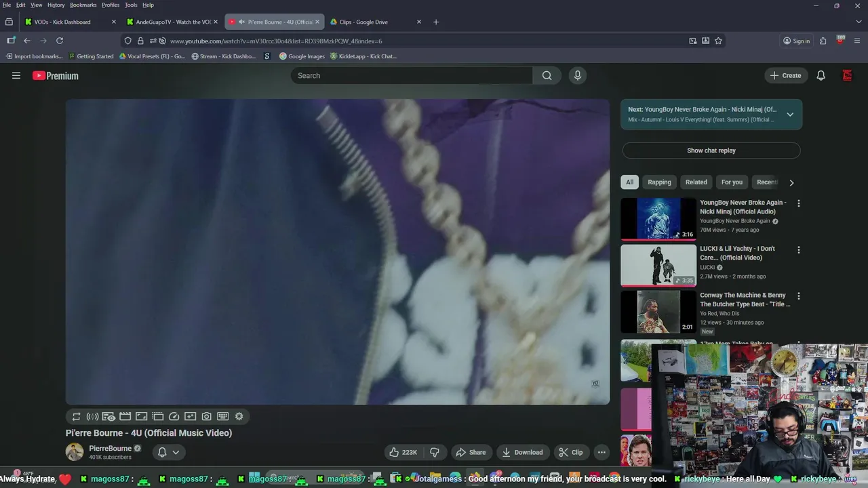This screenshot has height=488, width=868.
Task: Dislike the Pi'erre Bourne video
Action: click(x=435, y=452)
